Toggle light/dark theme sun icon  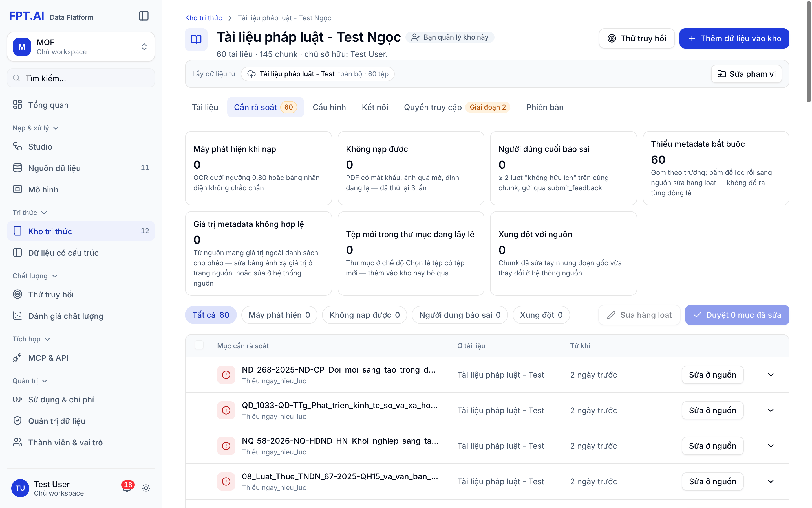(146, 488)
